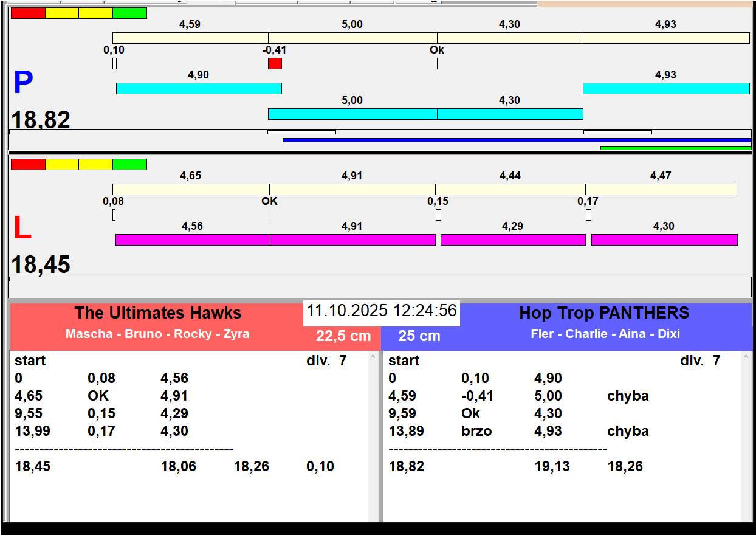Click the small 0,10 pass marker box

(x=114, y=63)
